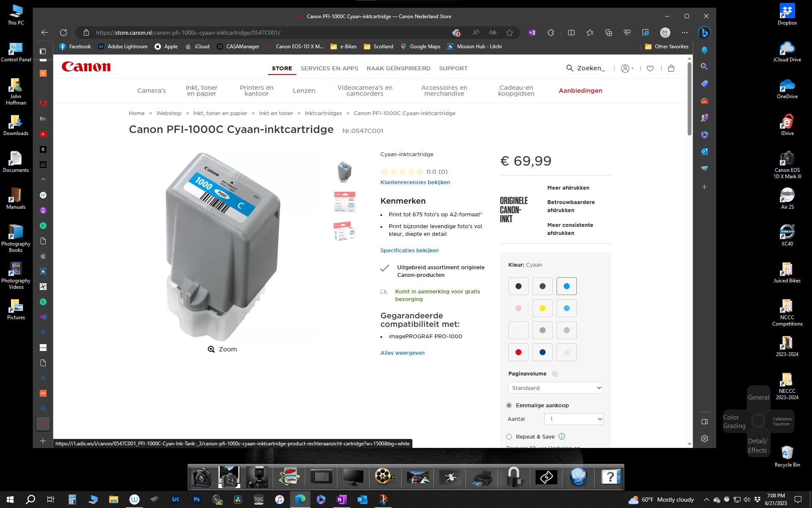Open the Zoeken search magnifier on Canon store
Image resolution: width=812 pixels, height=508 pixels.
click(570, 68)
